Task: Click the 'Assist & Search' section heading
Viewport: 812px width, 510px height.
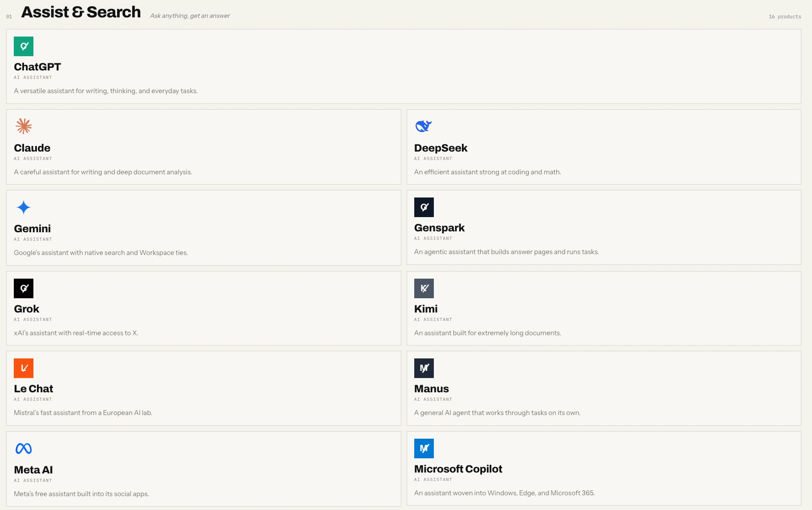Action: tap(81, 12)
